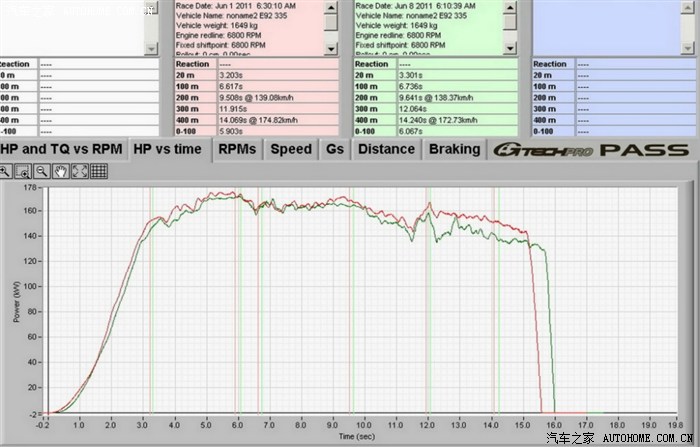
Task: Select the zoom box selection tool
Action: tap(24, 171)
